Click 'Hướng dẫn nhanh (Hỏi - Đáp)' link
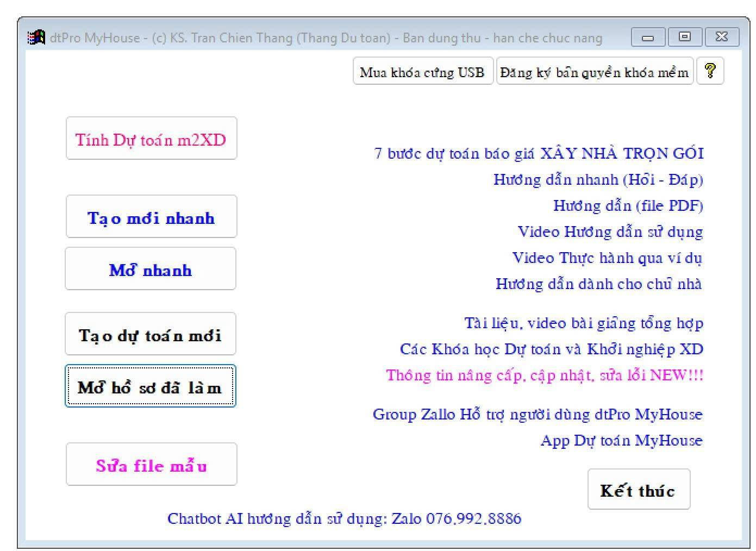 598,179
